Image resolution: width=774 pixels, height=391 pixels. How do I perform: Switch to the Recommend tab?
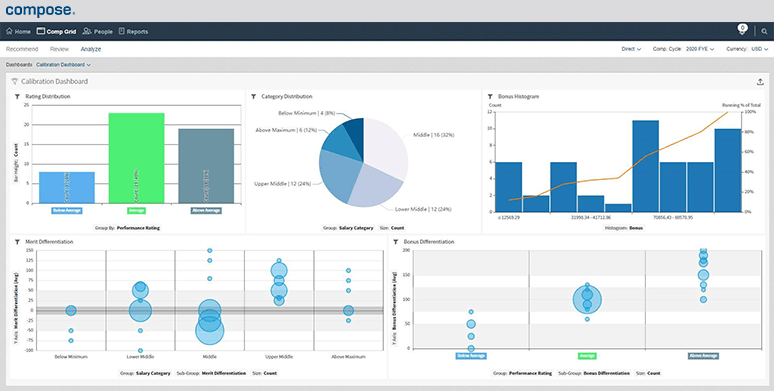point(22,49)
